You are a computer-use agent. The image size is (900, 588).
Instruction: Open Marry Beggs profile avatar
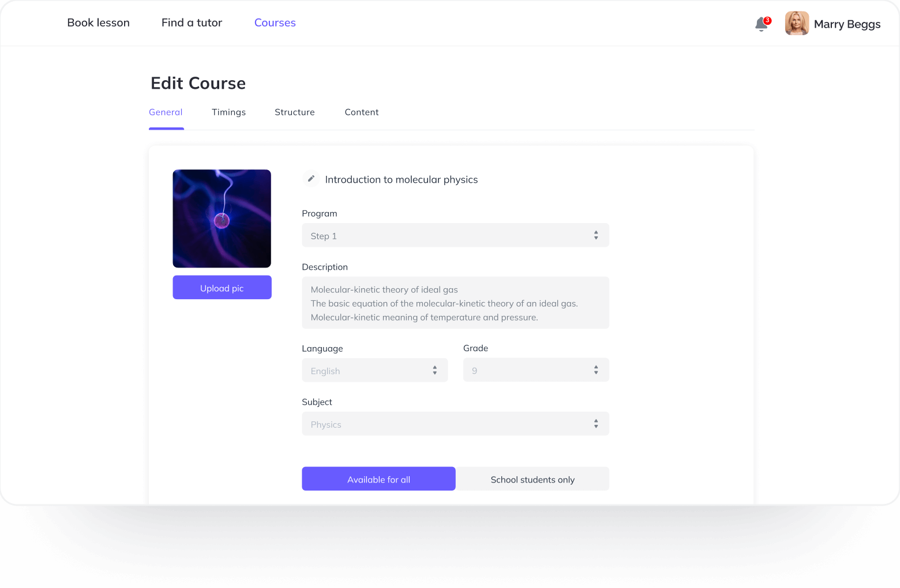click(797, 24)
